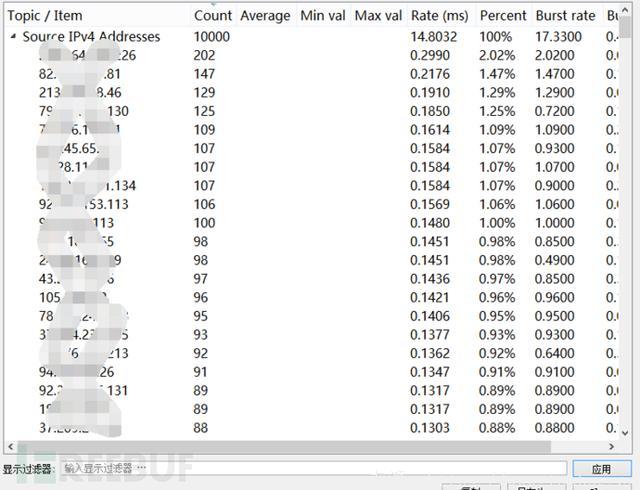Screen dimensions: 640x490
Task: Select the burst rate cell 17.3300
Action: (x=558, y=37)
